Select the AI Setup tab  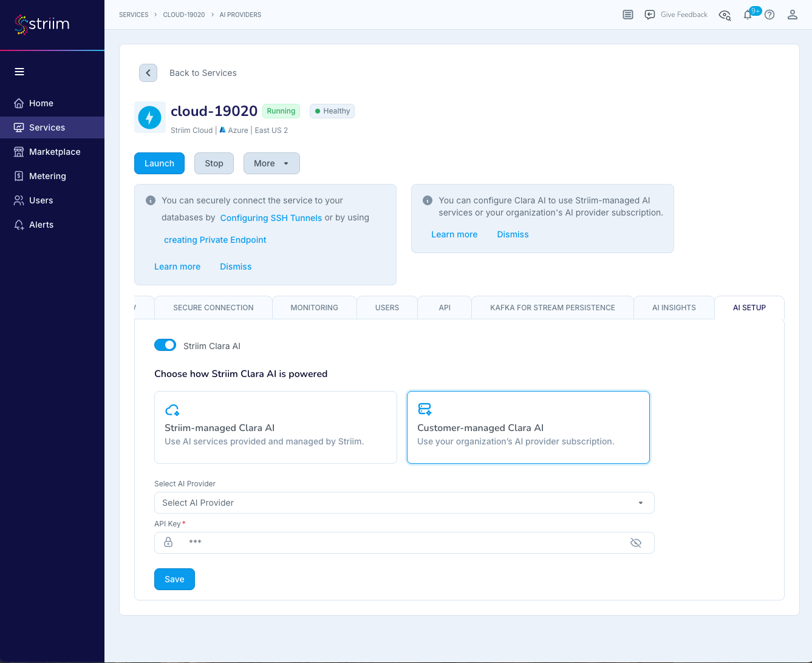click(749, 308)
